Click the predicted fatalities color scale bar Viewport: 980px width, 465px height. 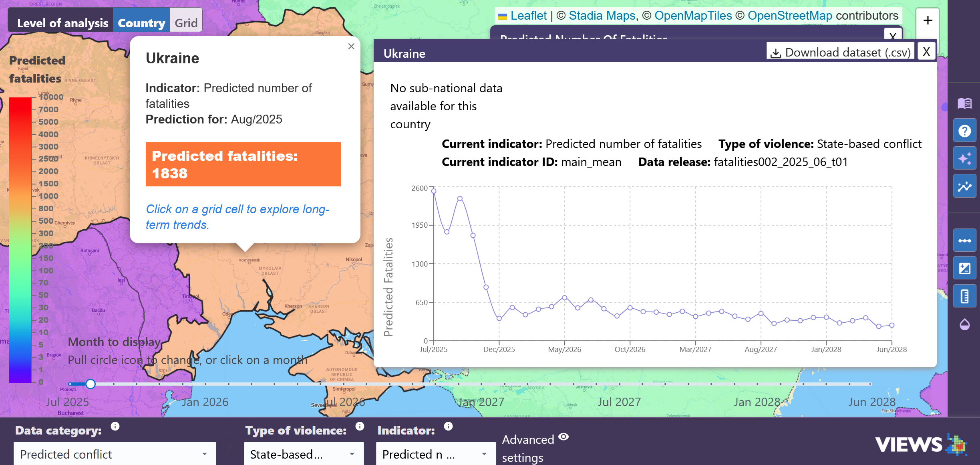click(20, 240)
